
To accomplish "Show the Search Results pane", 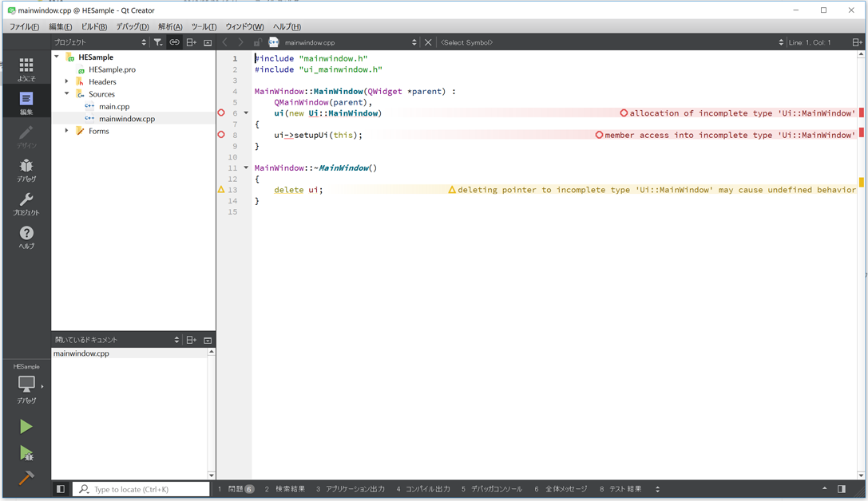I will (x=285, y=489).
